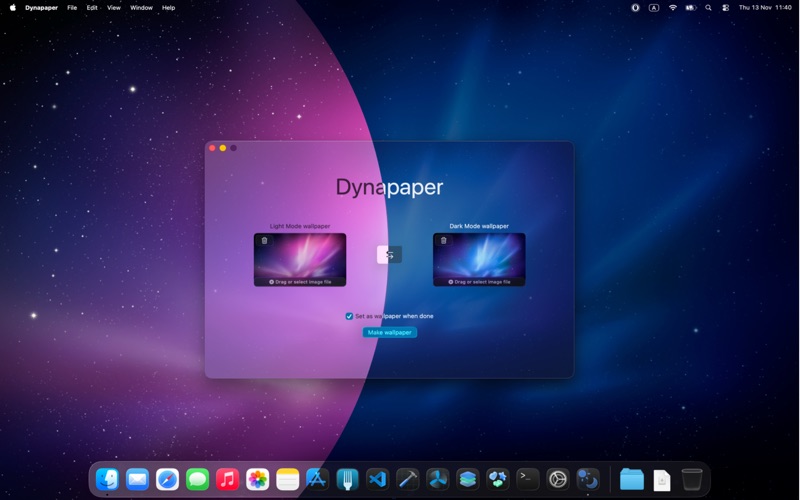The width and height of the screenshot is (800, 500).
Task: Launch App Store from the dock
Action: [x=317, y=480]
